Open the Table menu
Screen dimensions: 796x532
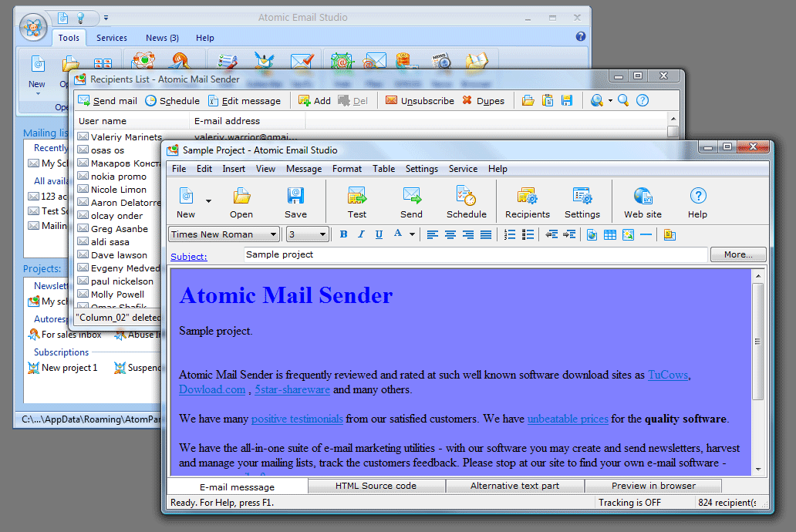coord(383,169)
